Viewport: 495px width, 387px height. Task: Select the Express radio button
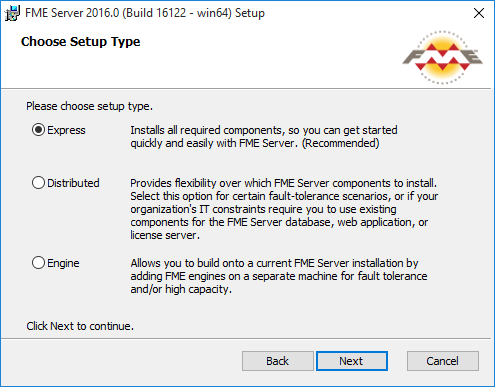click(x=38, y=130)
